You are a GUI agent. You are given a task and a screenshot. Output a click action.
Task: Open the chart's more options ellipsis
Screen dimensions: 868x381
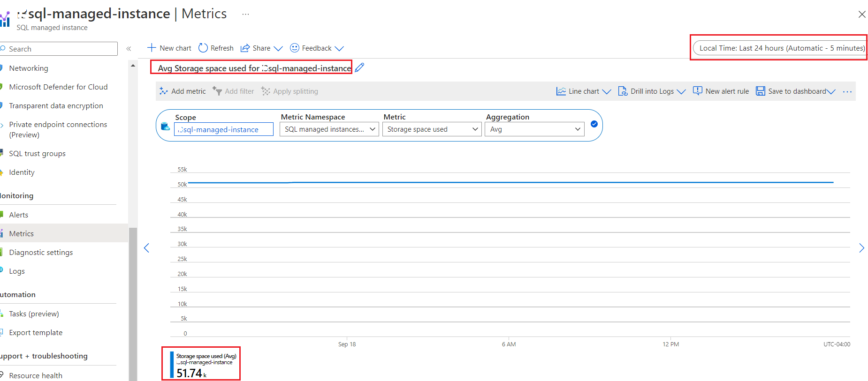click(x=847, y=92)
